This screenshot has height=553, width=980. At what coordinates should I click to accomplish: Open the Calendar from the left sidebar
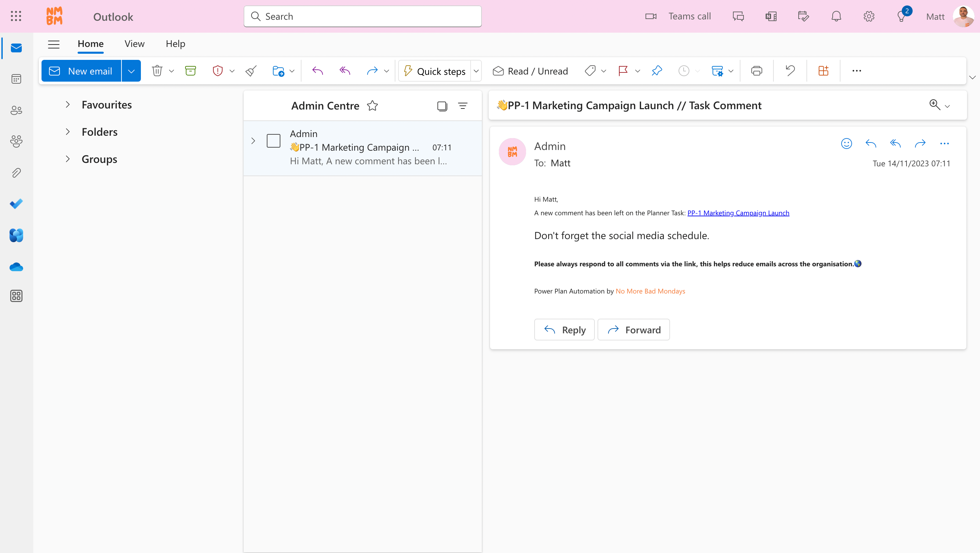coord(16,79)
